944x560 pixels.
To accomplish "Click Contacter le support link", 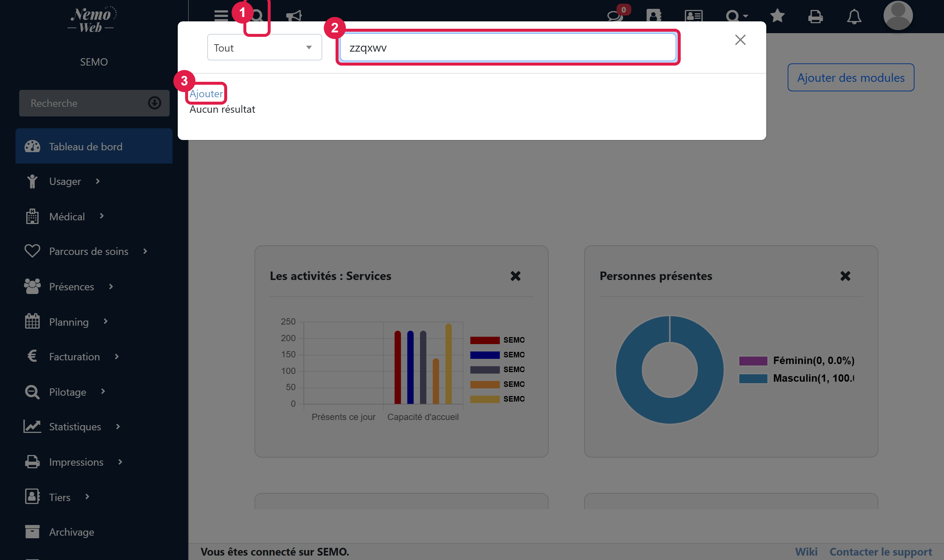I will 881,552.
